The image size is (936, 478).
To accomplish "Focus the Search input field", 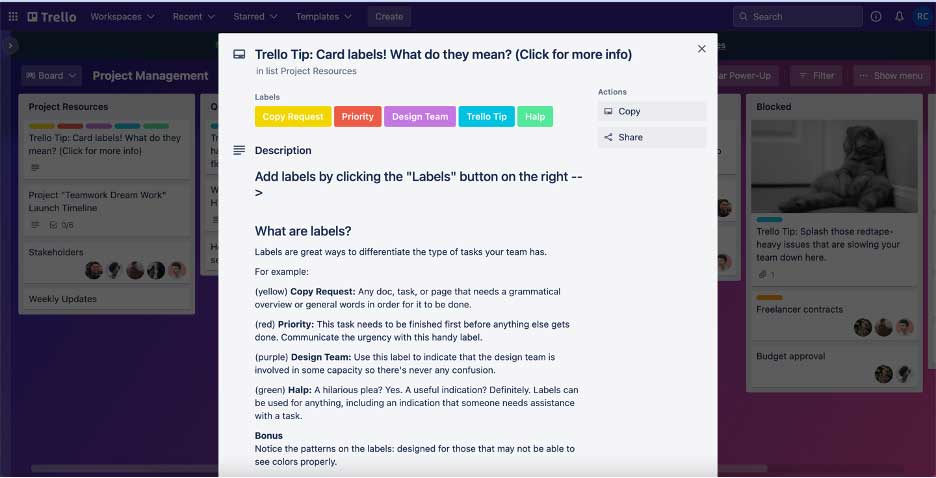I will 798,17.
